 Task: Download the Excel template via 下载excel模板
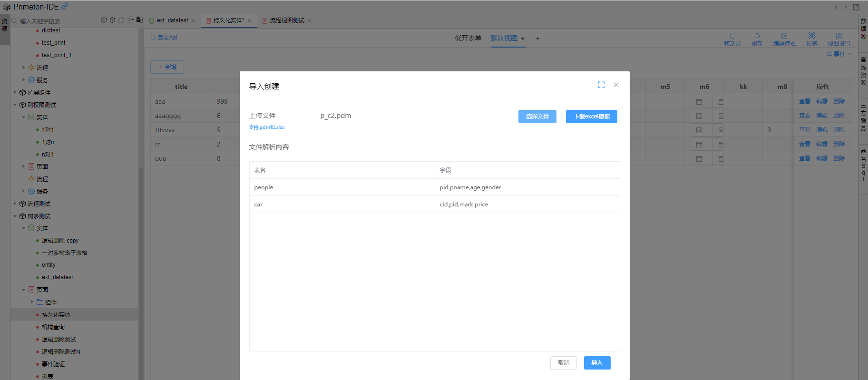coord(591,117)
